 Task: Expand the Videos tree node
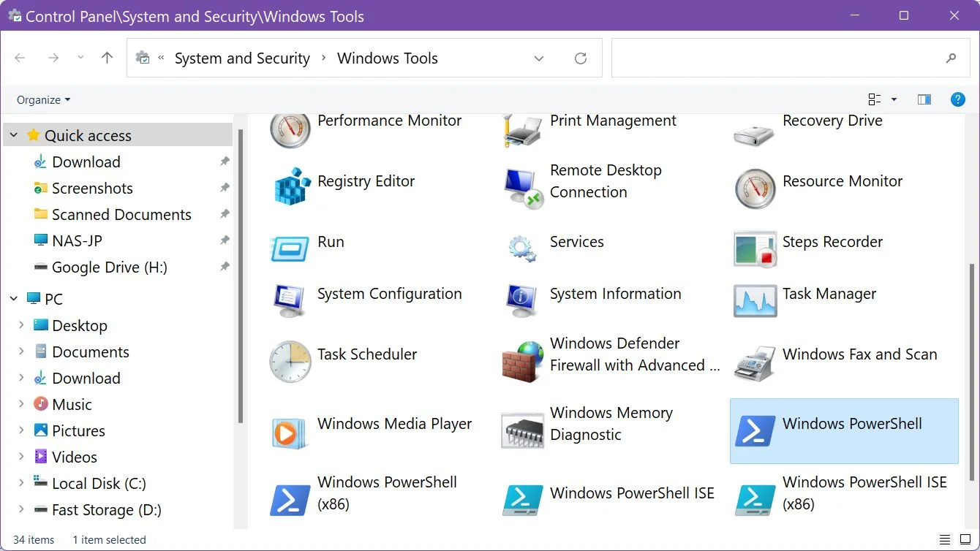pos(22,457)
